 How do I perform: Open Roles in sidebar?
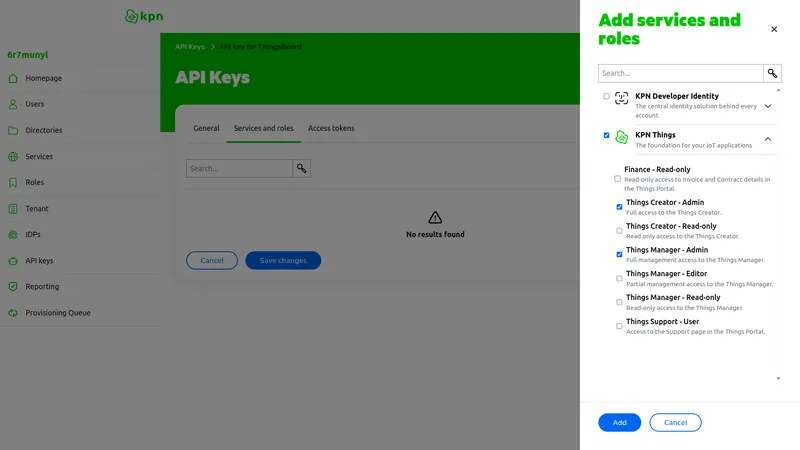35,182
